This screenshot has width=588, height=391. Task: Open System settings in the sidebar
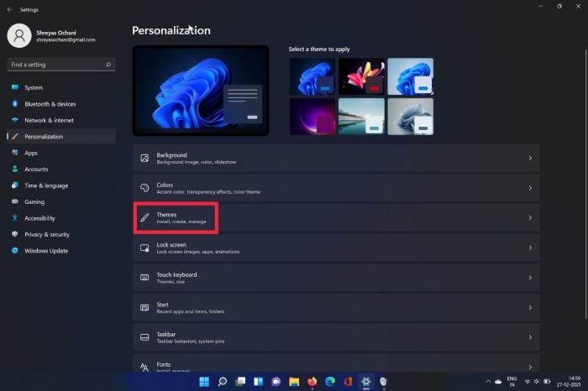[61, 87]
